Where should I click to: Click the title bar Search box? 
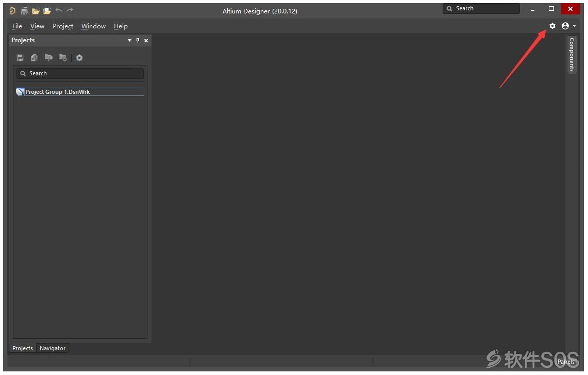[481, 9]
